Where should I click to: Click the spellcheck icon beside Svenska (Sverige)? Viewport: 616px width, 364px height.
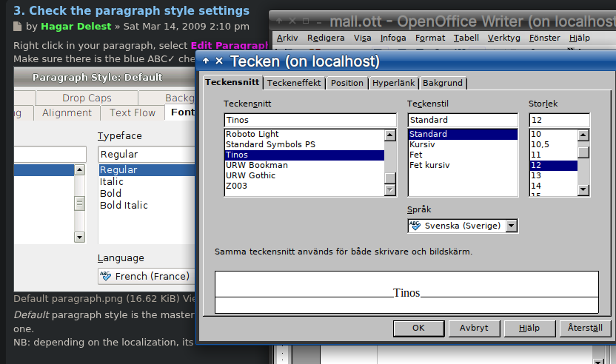coord(415,226)
